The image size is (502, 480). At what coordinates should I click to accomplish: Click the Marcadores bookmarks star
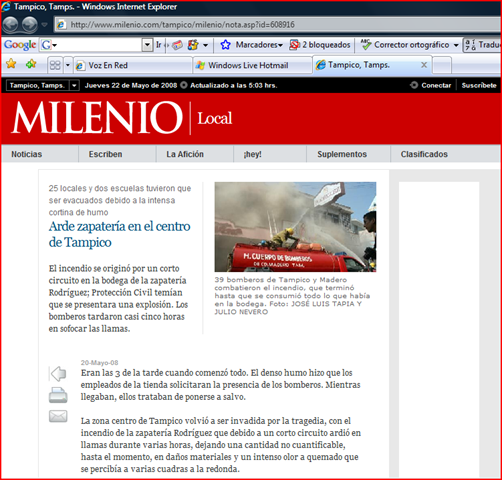(226, 45)
